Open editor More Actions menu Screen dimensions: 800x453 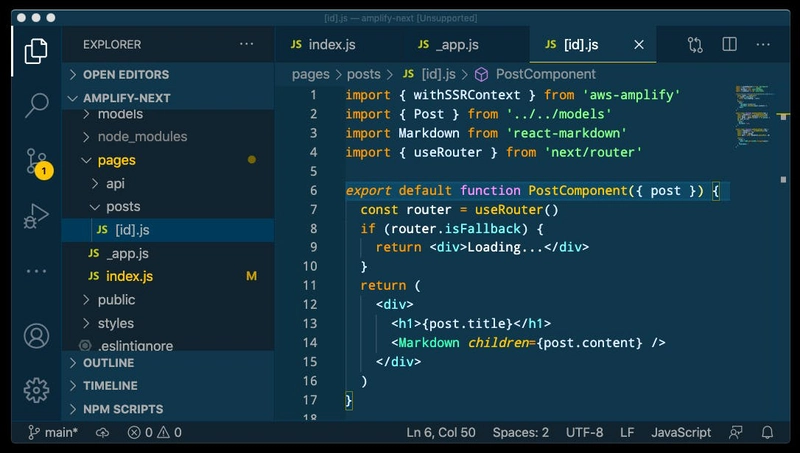point(763,44)
